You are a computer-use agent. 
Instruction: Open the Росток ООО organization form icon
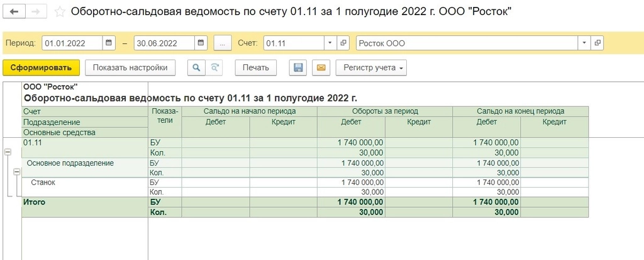(597, 43)
